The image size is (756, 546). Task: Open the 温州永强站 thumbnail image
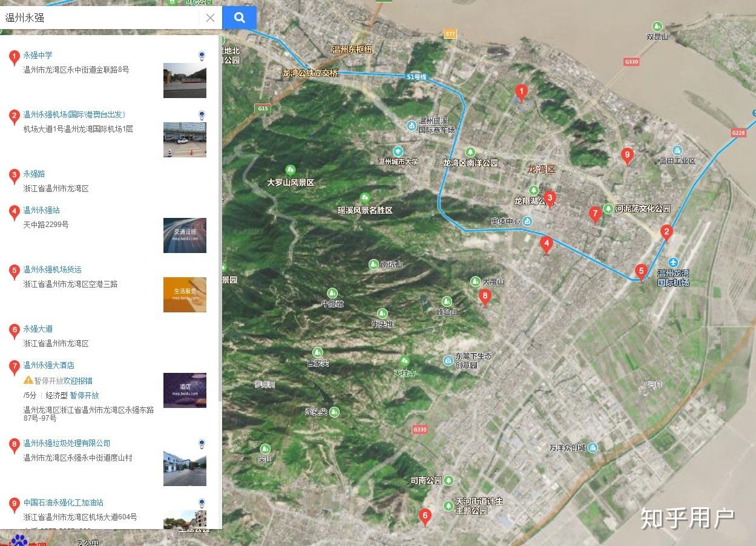[x=185, y=235]
